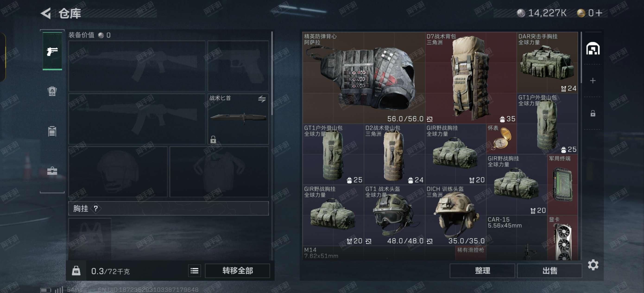Image resolution: width=644 pixels, height=293 pixels.
Task: Click the lock icon on the tactical knife slot
Action: pyautogui.click(x=213, y=139)
